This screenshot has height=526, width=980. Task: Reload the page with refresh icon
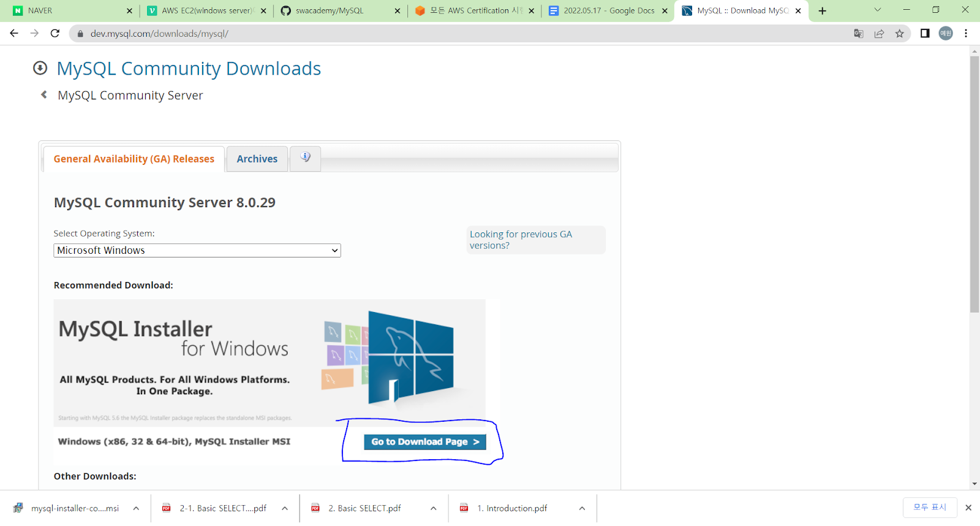55,33
